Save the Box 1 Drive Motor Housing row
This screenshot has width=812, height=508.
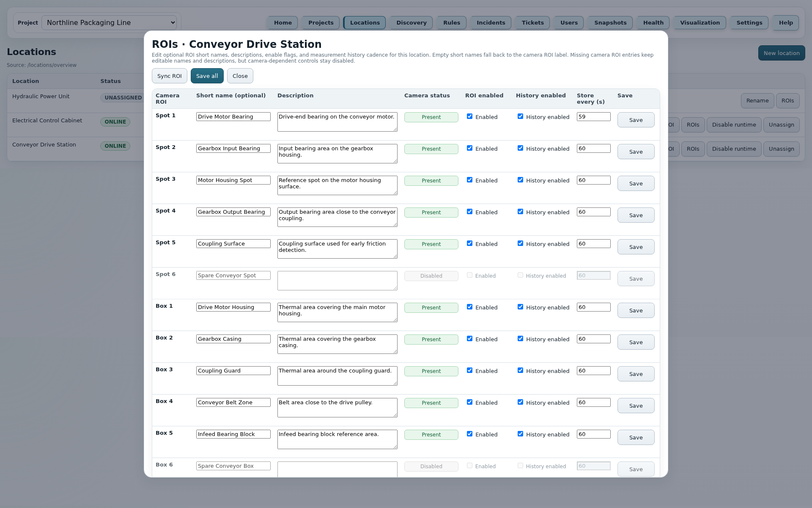pyautogui.click(x=636, y=310)
